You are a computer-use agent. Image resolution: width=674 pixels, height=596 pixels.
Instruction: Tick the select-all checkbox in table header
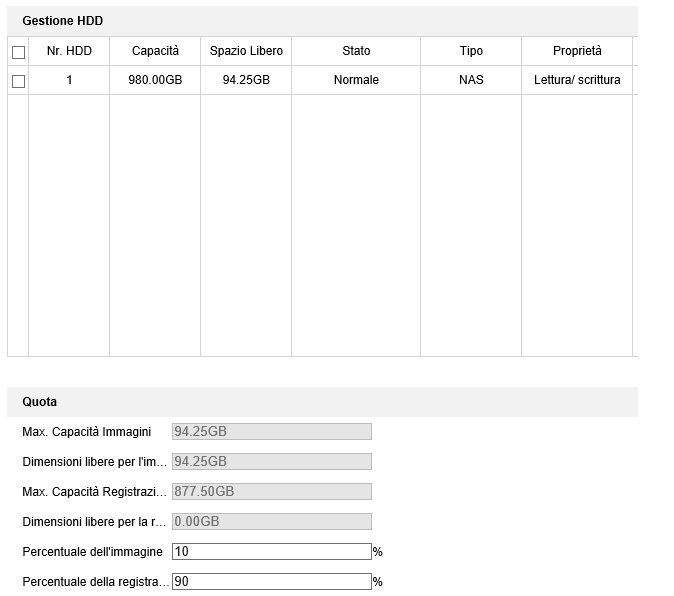tap(18, 52)
